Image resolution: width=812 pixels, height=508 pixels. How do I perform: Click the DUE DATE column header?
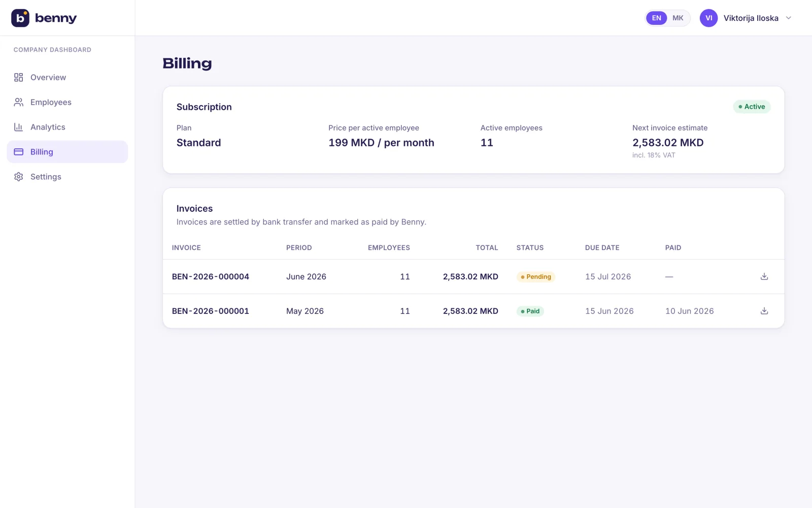click(x=602, y=248)
